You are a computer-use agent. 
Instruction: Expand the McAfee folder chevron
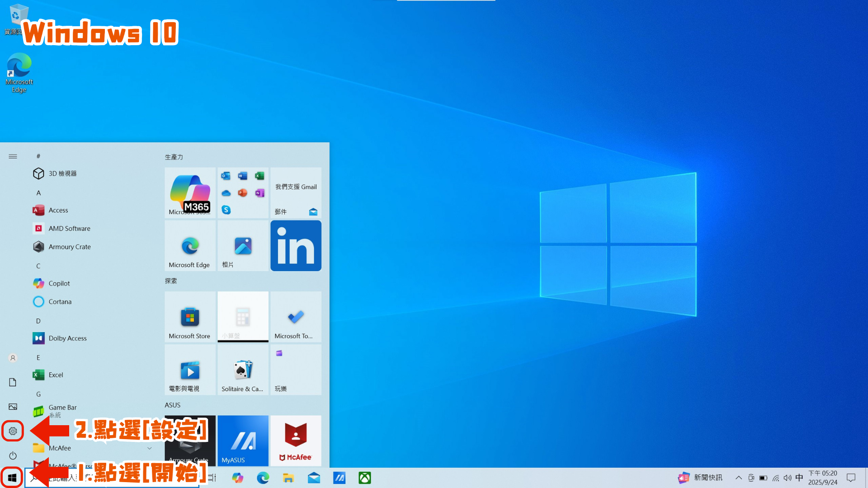[x=149, y=448]
